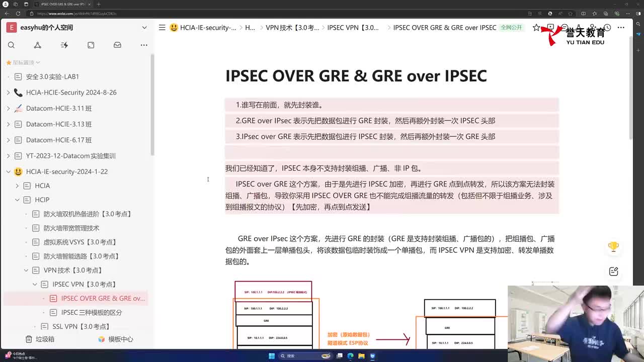Toggle sidebar with hamburger menu icon
Viewport: 644px width, 362px height.
162,28
